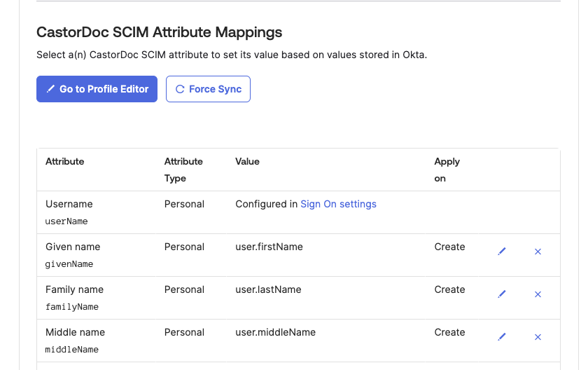Click the Apply on column header

point(447,170)
